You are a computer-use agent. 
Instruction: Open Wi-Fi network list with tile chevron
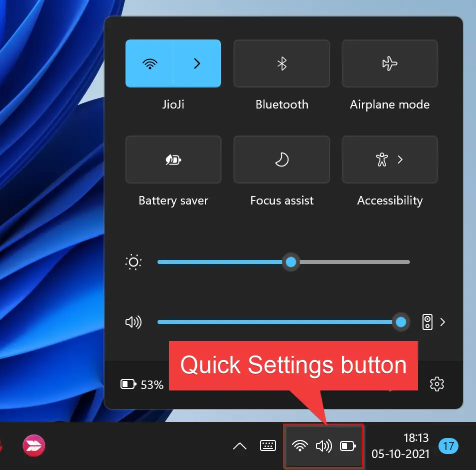(x=197, y=64)
